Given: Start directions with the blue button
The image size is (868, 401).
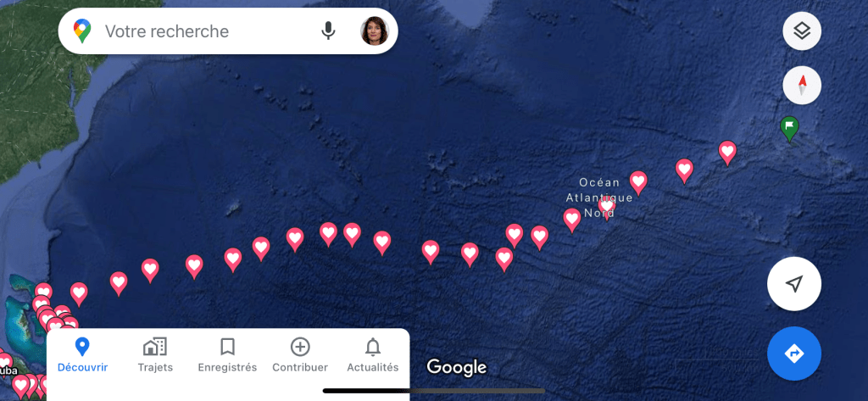Looking at the screenshot, I should point(793,354).
